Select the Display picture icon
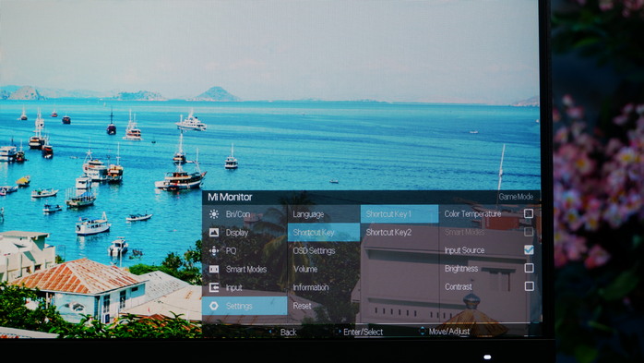644x363 pixels. pyautogui.click(x=214, y=232)
